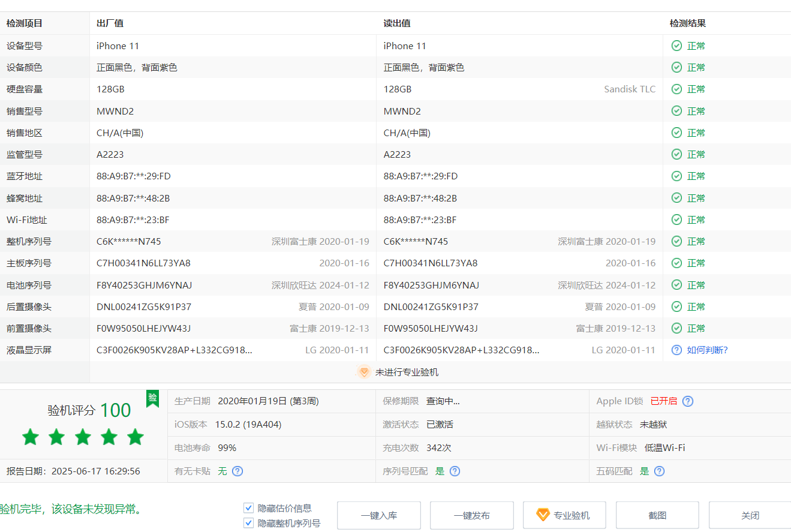The height and width of the screenshot is (532, 791).
Task: Click the 一键入库 button
Action: [x=379, y=515]
